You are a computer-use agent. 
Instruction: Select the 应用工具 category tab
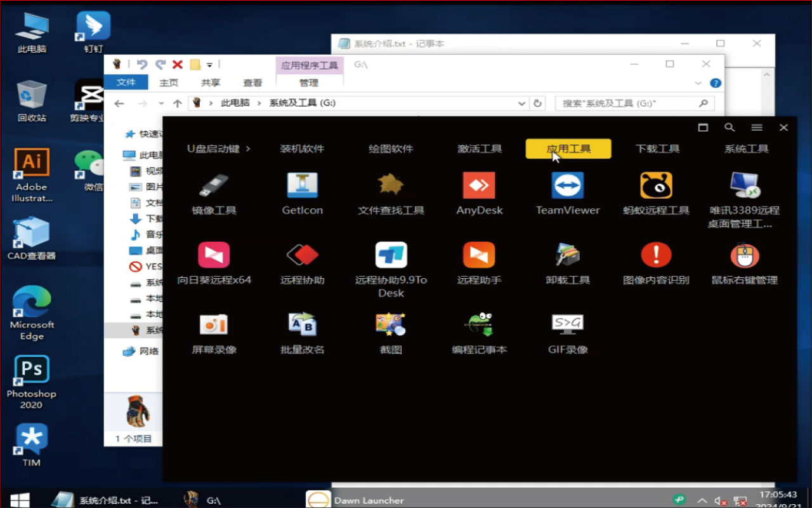[568, 149]
